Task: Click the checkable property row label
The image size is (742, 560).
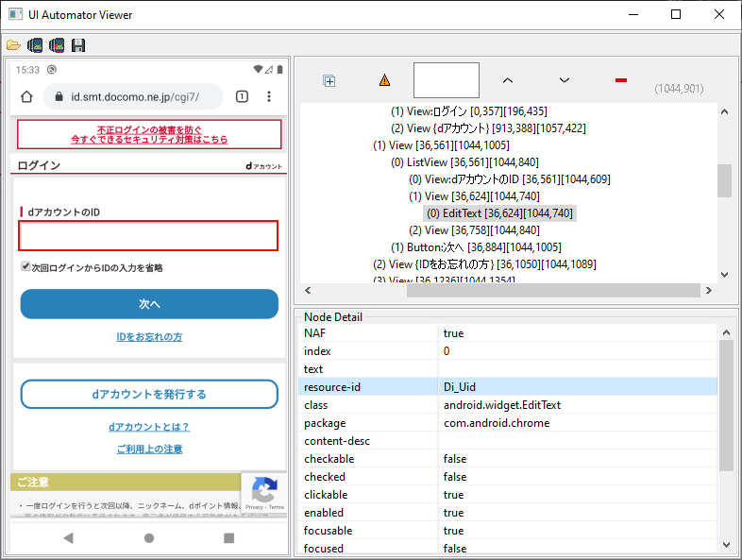Action: pyautogui.click(x=329, y=459)
